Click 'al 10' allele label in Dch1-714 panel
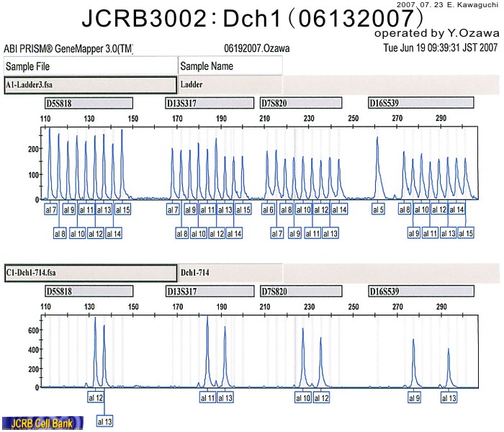 (x=303, y=397)
